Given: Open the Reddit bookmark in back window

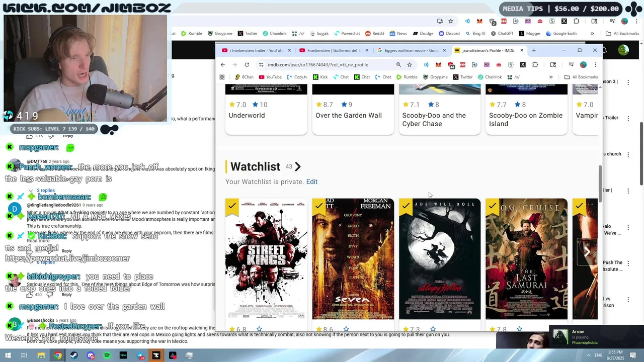Looking at the screenshot, I should coord(375,34).
